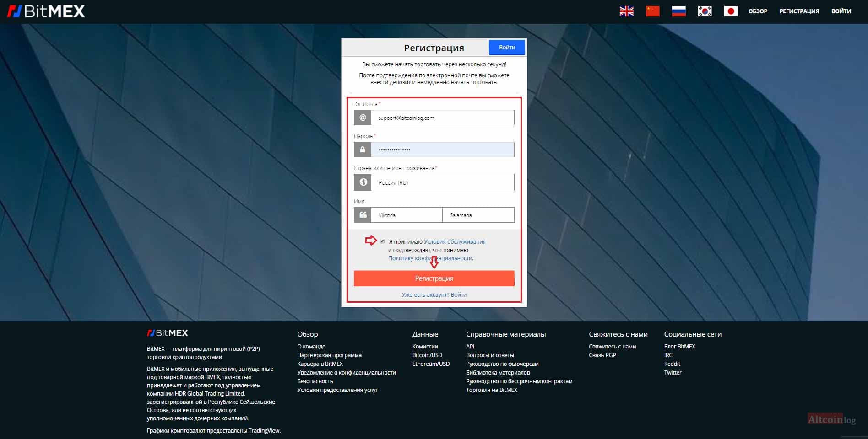Open footer link Безопасность
This screenshot has height=439, width=868.
(315, 381)
